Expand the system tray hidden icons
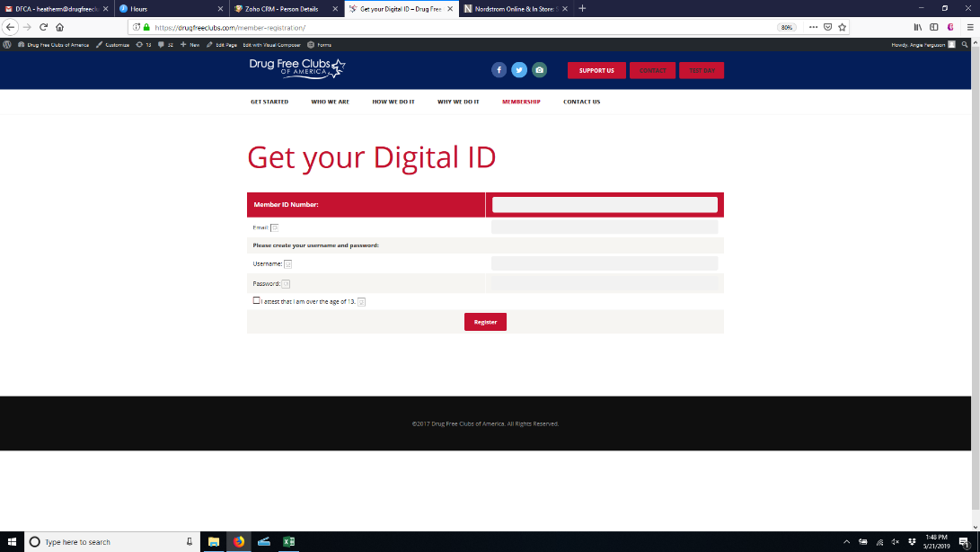This screenshot has height=552, width=980. click(x=846, y=542)
